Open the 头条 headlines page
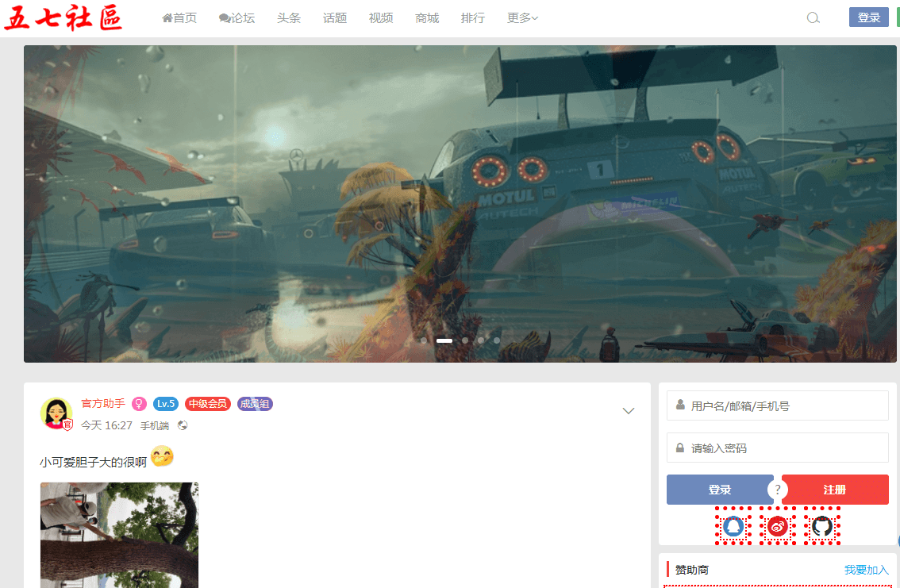This screenshot has height=588, width=900. click(x=289, y=17)
